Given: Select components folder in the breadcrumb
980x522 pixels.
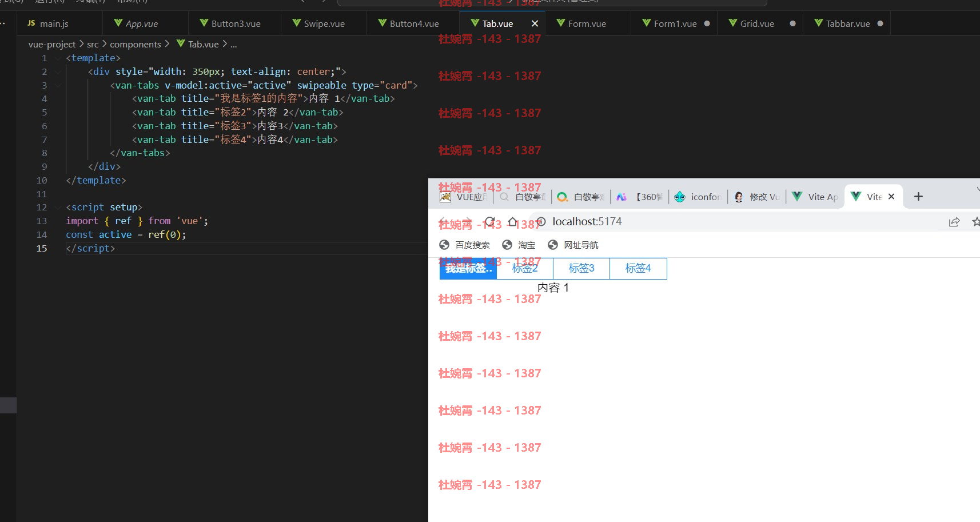Looking at the screenshot, I should (136, 44).
